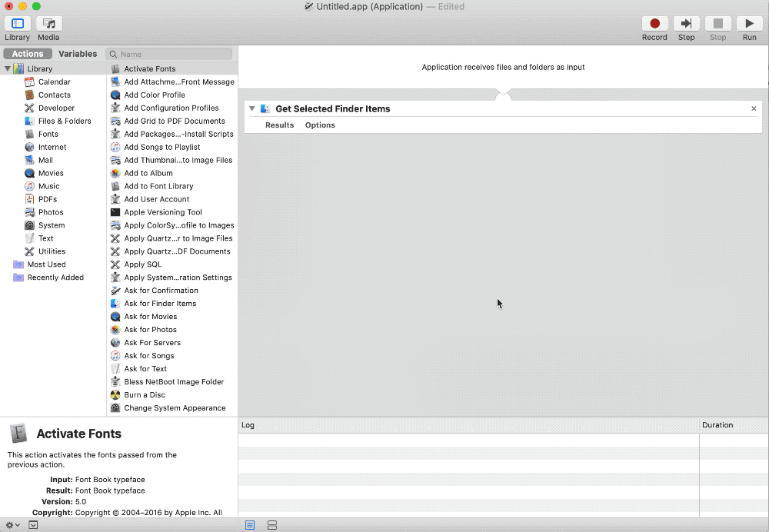Focus the Name search field
The image size is (769, 532).
click(x=170, y=54)
